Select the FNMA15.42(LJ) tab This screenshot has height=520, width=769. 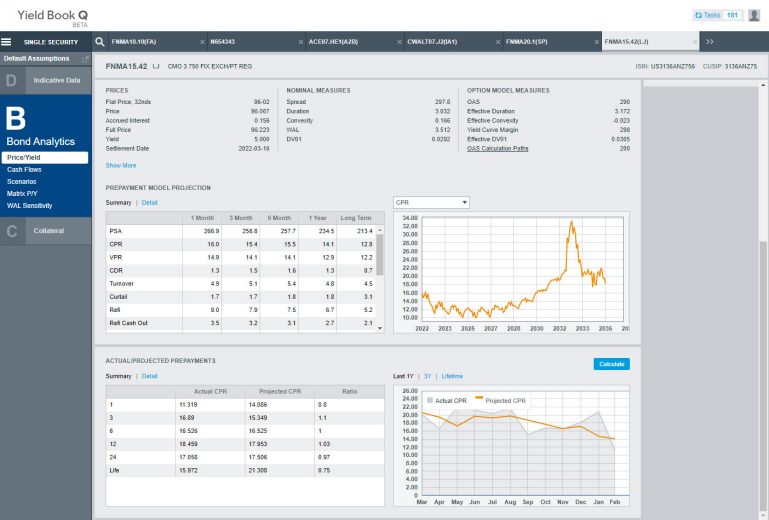(x=626, y=42)
